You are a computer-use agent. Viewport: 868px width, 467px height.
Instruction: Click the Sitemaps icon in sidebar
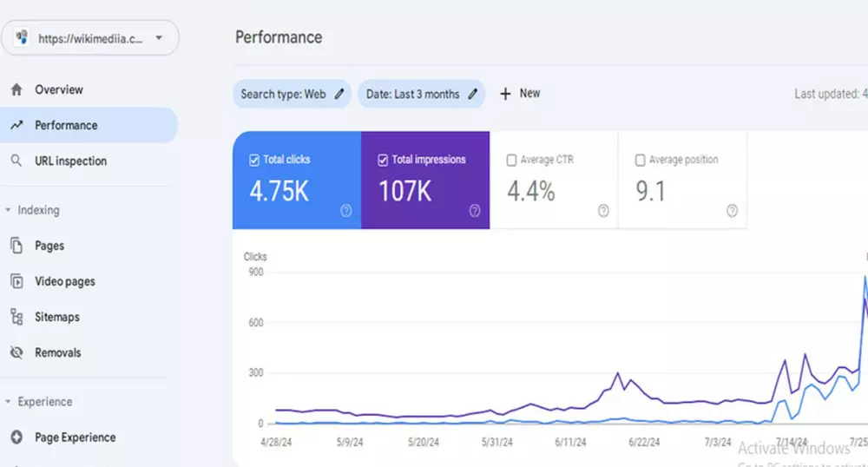[x=16, y=317]
